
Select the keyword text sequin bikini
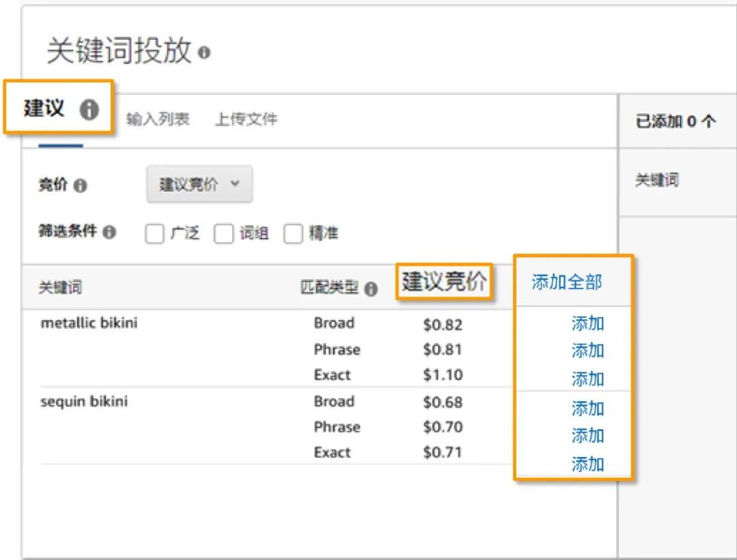[85, 401]
